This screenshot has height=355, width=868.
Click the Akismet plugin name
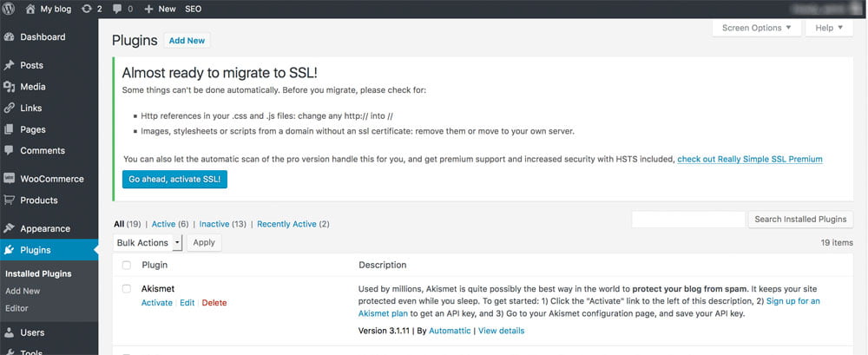coord(158,289)
